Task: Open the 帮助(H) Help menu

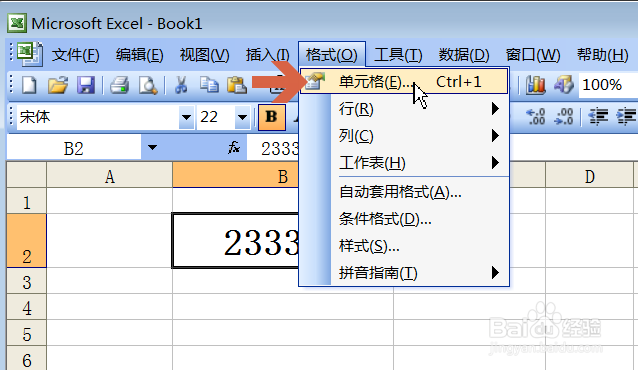Action: pyautogui.click(x=603, y=55)
